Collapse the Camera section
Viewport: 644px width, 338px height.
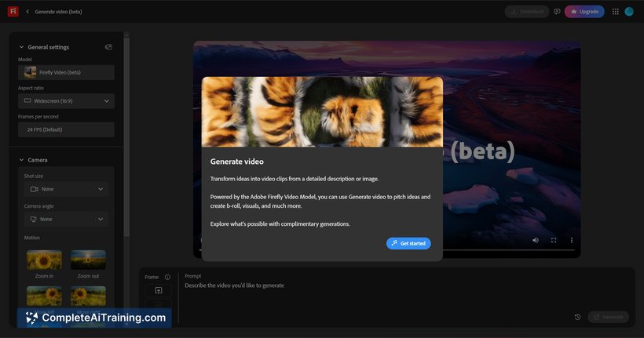coord(21,160)
